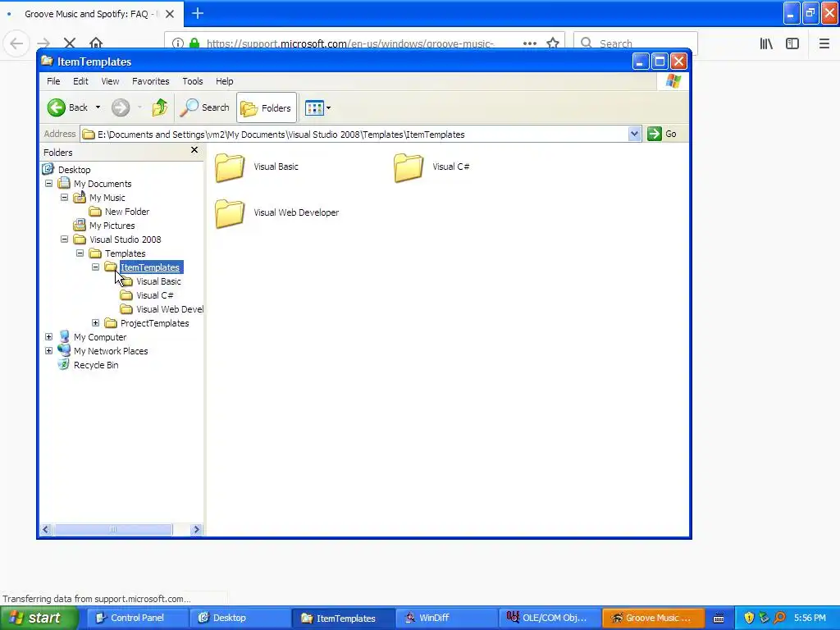840x630 pixels.
Task: Click the folder pane horizontal scrollbar thumb
Action: coord(113,529)
